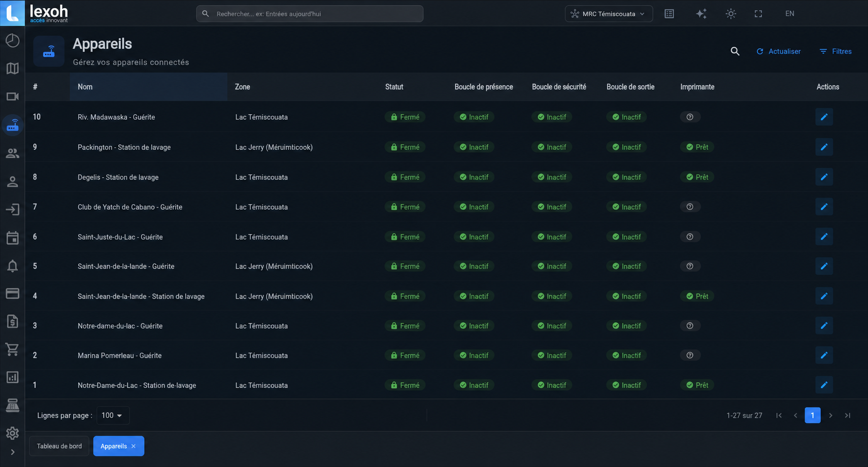
Task: Open the invoice dollar icon in sidebar
Action: coord(12,321)
